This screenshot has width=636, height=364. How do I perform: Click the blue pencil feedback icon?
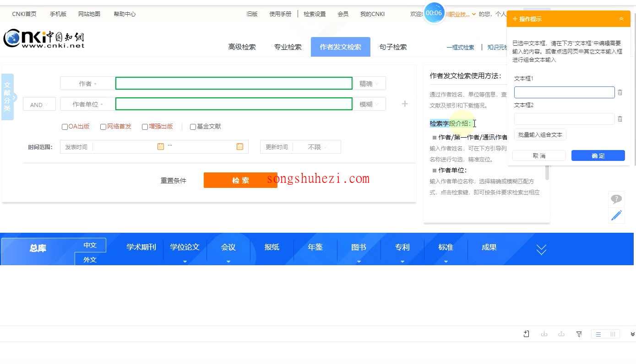[x=616, y=215]
